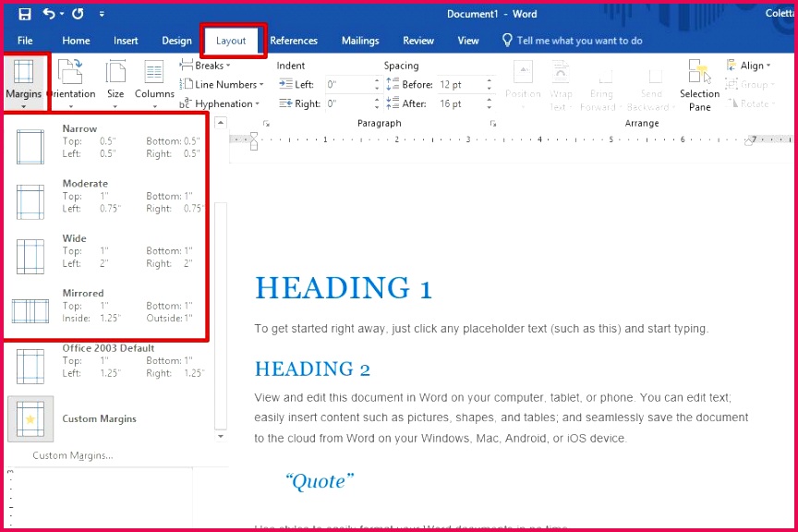Switch to the References tab
798x532 pixels.
[294, 41]
